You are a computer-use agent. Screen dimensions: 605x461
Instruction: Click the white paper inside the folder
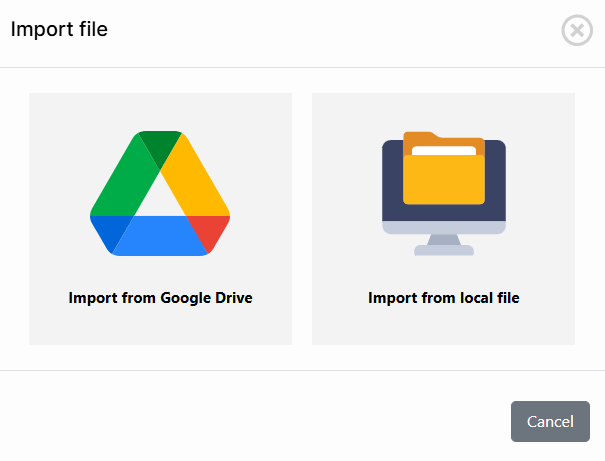click(444, 151)
